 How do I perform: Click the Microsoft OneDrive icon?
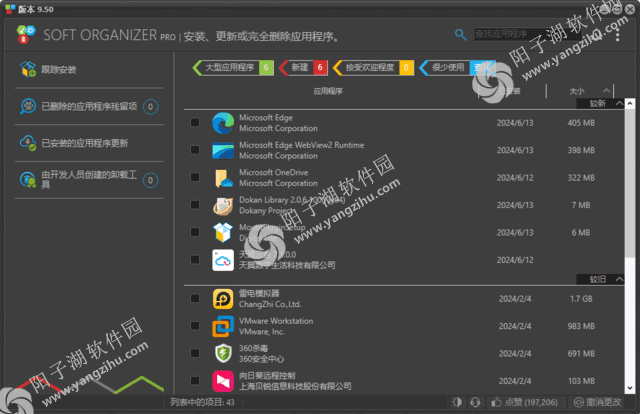tap(223, 178)
